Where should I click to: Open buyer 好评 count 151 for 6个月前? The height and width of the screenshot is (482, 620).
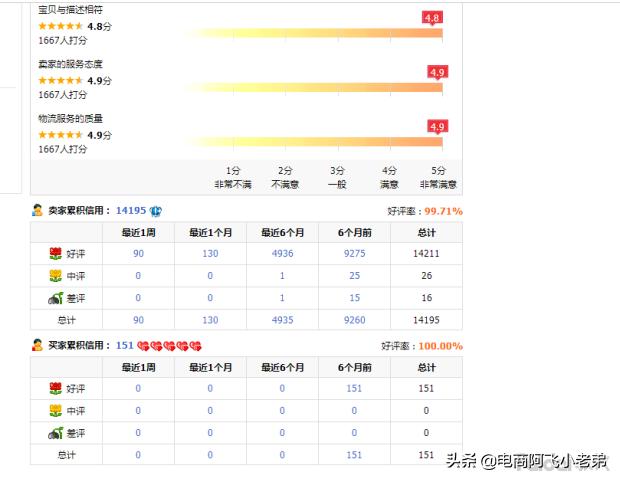click(354, 388)
